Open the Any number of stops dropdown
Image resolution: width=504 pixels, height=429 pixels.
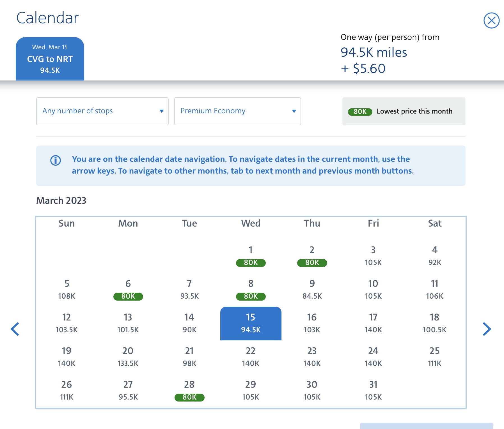point(102,111)
